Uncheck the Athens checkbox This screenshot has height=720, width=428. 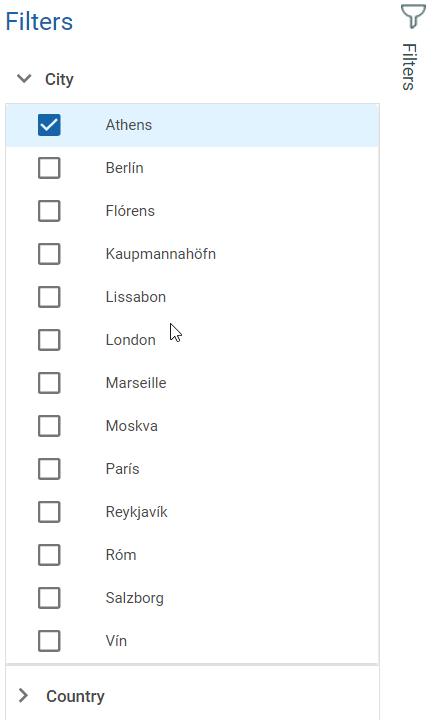pyautogui.click(x=49, y=125)
